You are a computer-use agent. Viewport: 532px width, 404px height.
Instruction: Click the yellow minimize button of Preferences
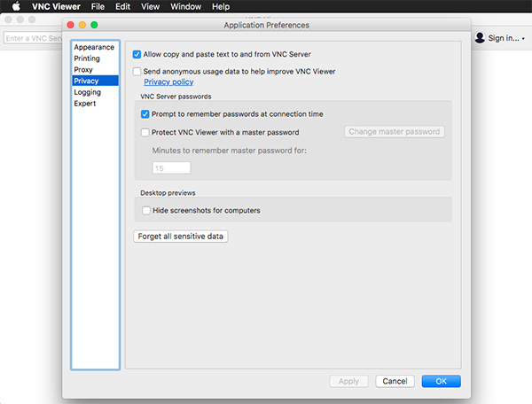pyautogui.click(x=82, y=25)
